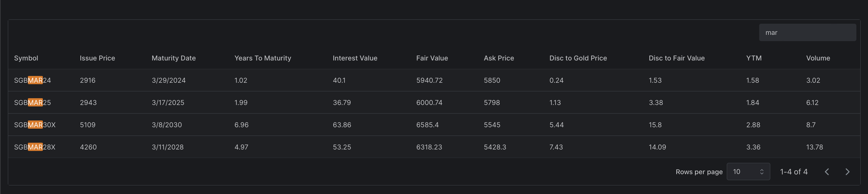Sort by Years To Maturity header
868x194 pixels.
point(262,58)
